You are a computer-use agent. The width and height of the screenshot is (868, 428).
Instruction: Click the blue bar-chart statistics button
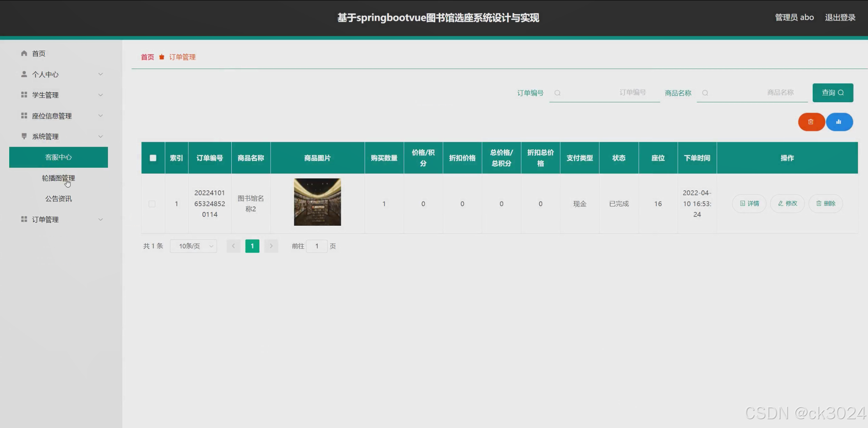(839, 122)
